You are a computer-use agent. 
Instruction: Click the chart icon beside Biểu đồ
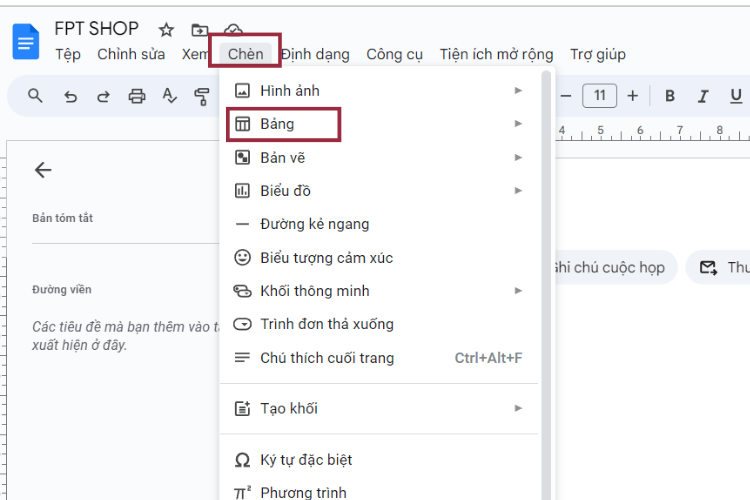(x=242, y=191)
